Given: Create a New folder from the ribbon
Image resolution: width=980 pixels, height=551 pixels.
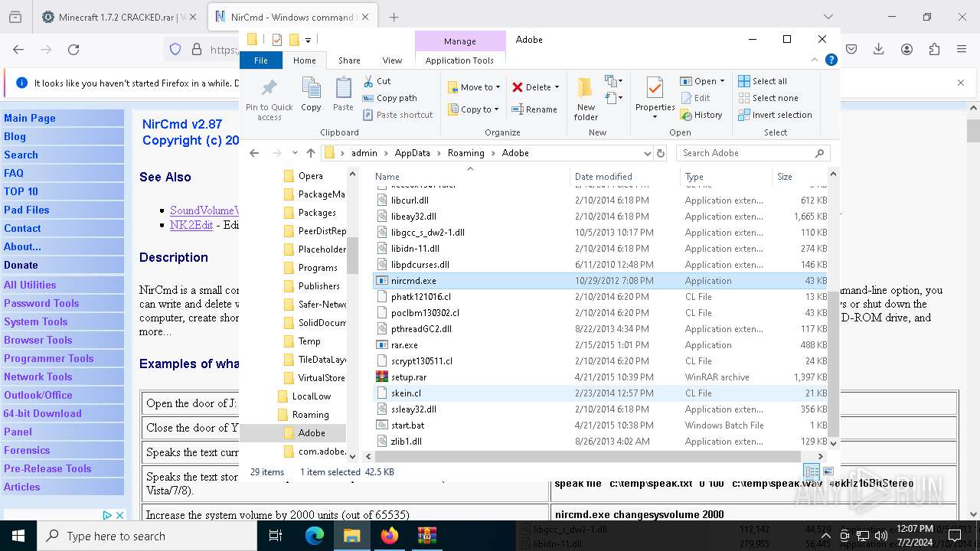Looking at the screenshot, I should [x=586, y=99].
